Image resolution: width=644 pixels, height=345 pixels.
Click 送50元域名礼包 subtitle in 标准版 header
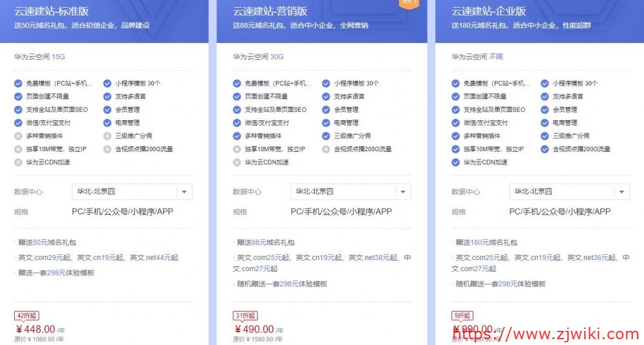pyautogui.click(x=82, y=26)
